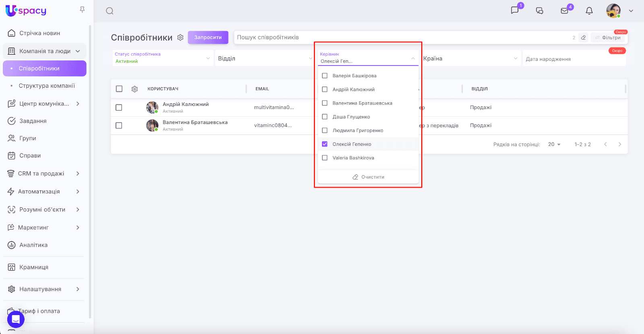This screenshot has height=334, width=644.
Task: Check the Валерія Башкірова checkbox
Action: [325, 76]
